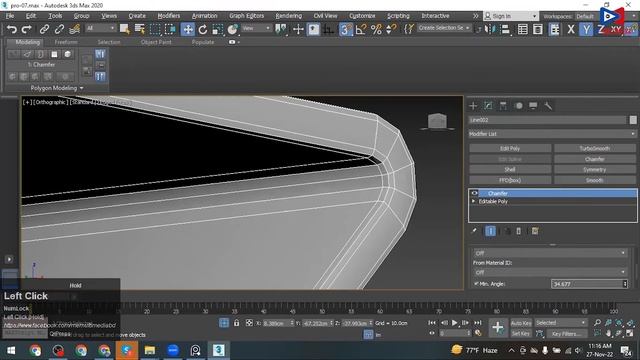This screenshot has height=360, width=640.
Task: Switch to the Object Paint ribbon tab
Action: coord(156,42)
